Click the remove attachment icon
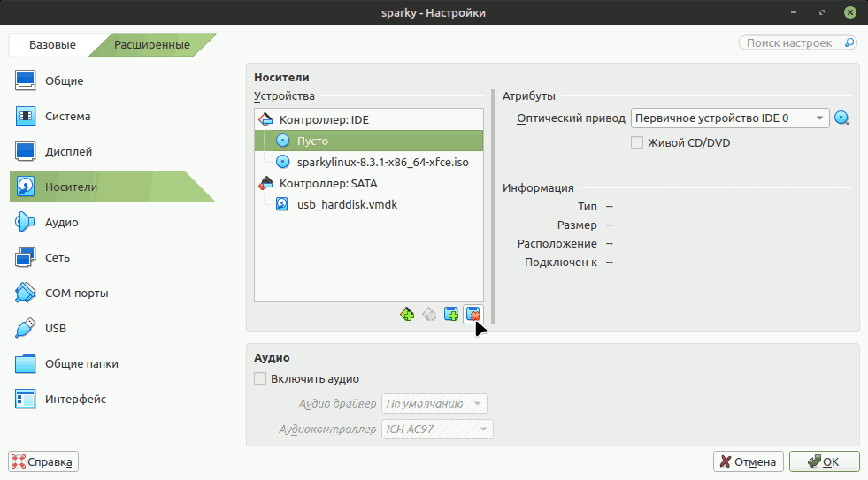Screen dimensions: 868x480 pyautogui.click(x=473, y=315)
